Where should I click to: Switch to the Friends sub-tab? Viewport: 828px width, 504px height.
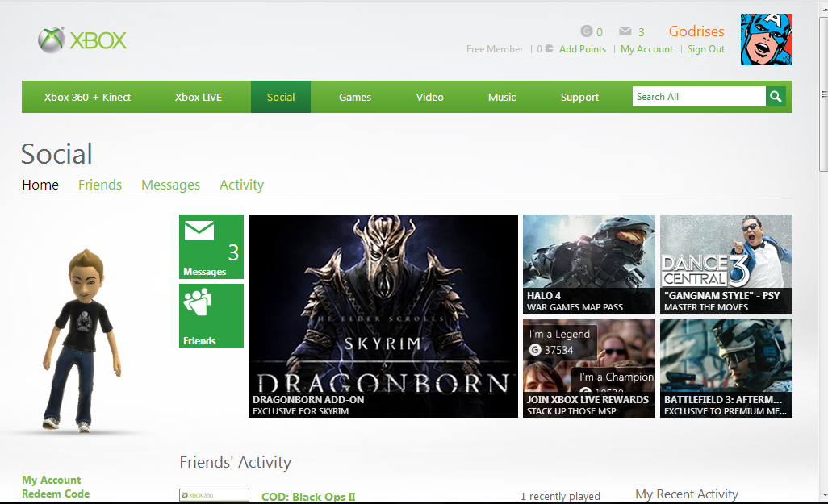click(x=100, y=185)
